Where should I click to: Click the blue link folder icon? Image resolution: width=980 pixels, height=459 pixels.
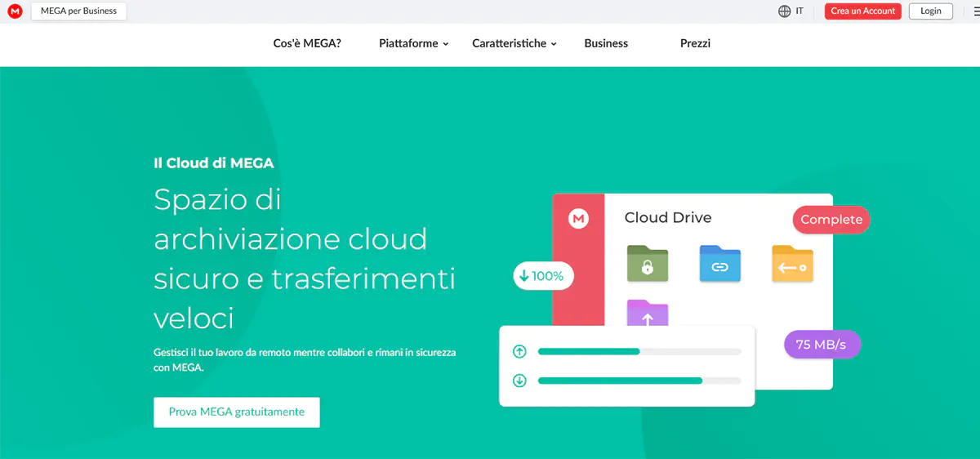(x=719, y=264)
